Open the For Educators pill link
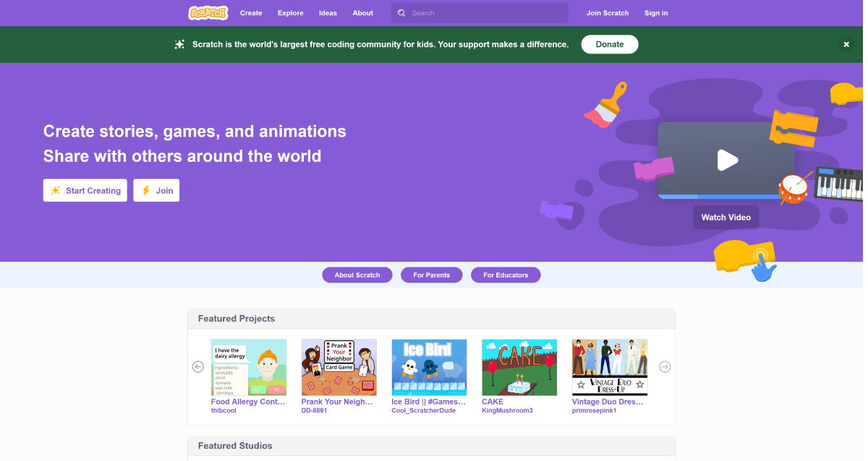868x461 pixels. (x=506, y=275)
